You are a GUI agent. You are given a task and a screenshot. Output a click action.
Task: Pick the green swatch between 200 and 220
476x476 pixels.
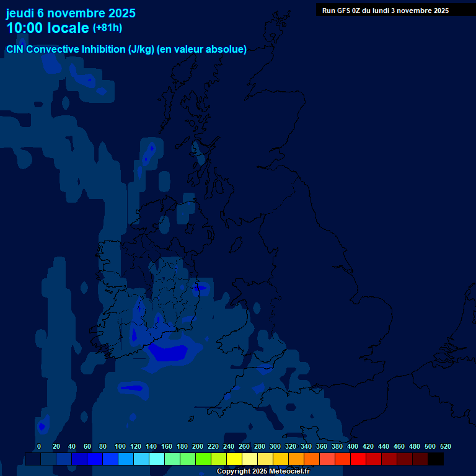point(203,459)
